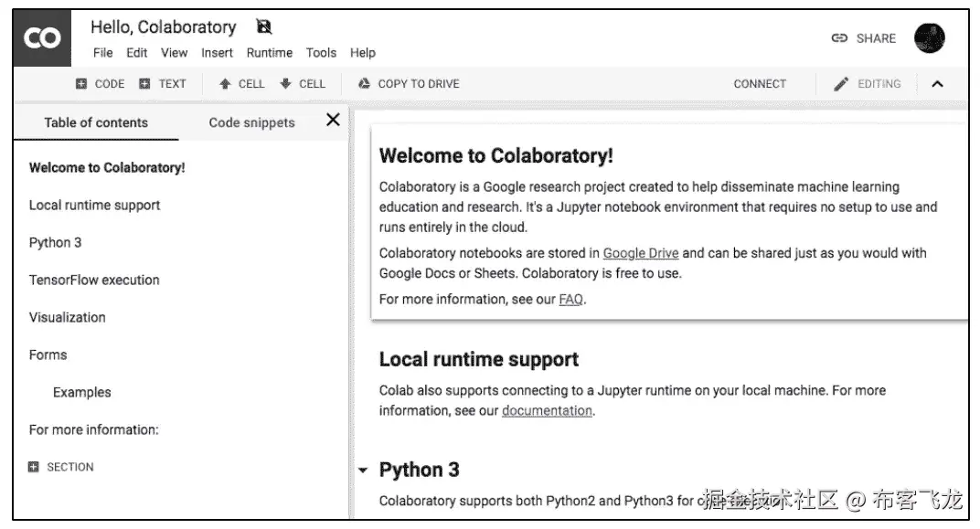Collapse the header with chevron up
The image size is (980, 529).
pos(937,84)
